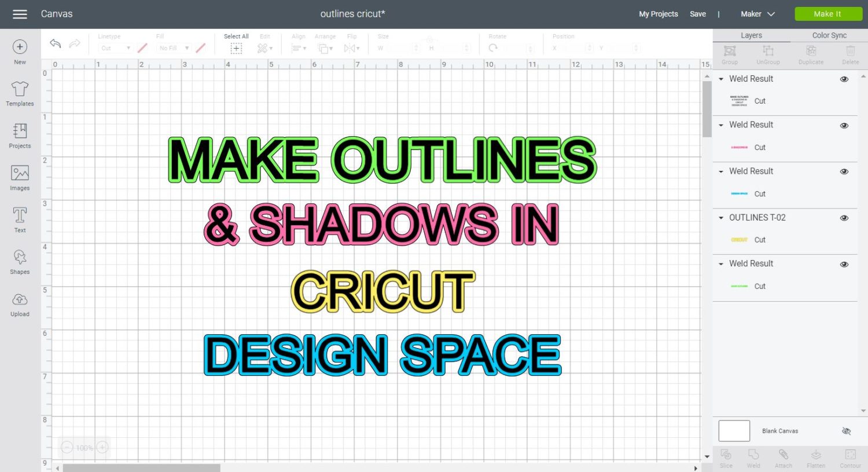Open the hamburger menu at top left

pos(20,14)
